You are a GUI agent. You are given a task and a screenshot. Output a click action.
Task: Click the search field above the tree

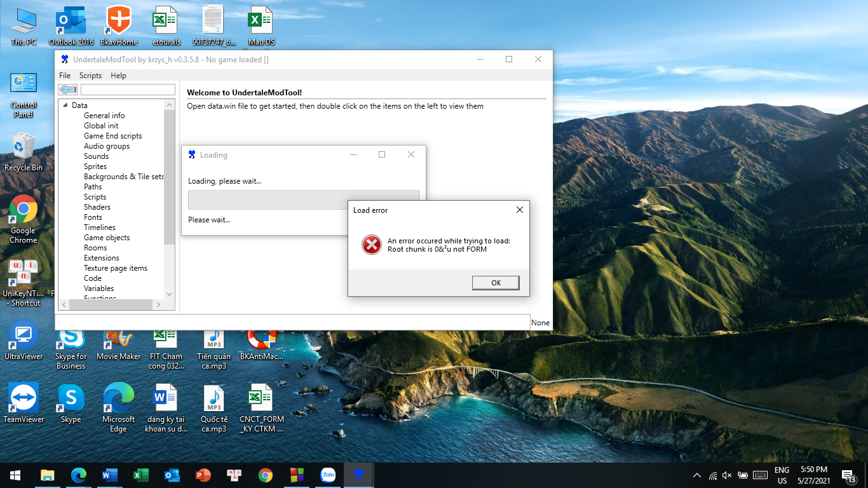pyautogui.click(x=128, y=90)
